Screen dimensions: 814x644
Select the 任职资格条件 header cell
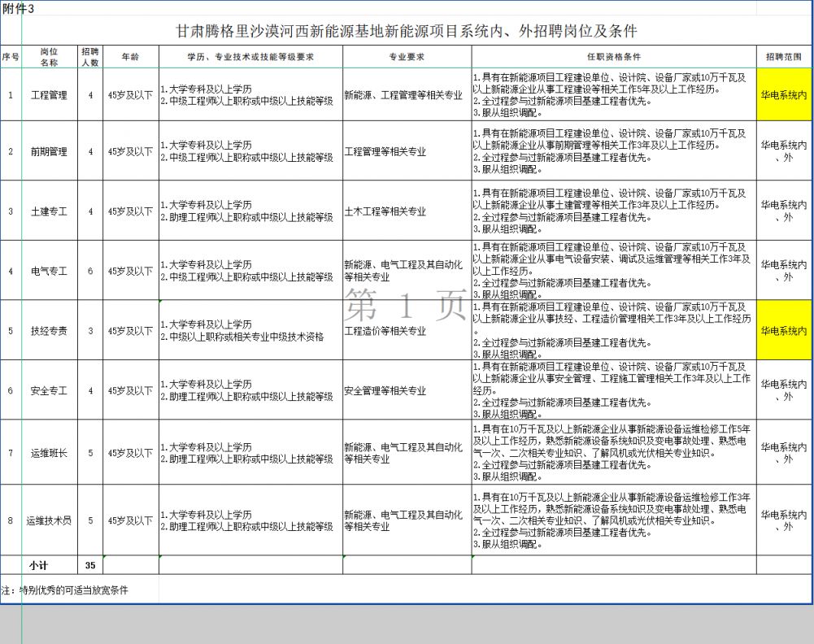pyautogui.click(x=613, y=57)
